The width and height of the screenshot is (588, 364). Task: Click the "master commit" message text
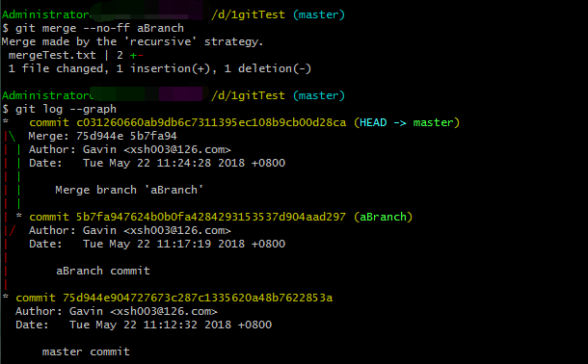coord(86,352)
